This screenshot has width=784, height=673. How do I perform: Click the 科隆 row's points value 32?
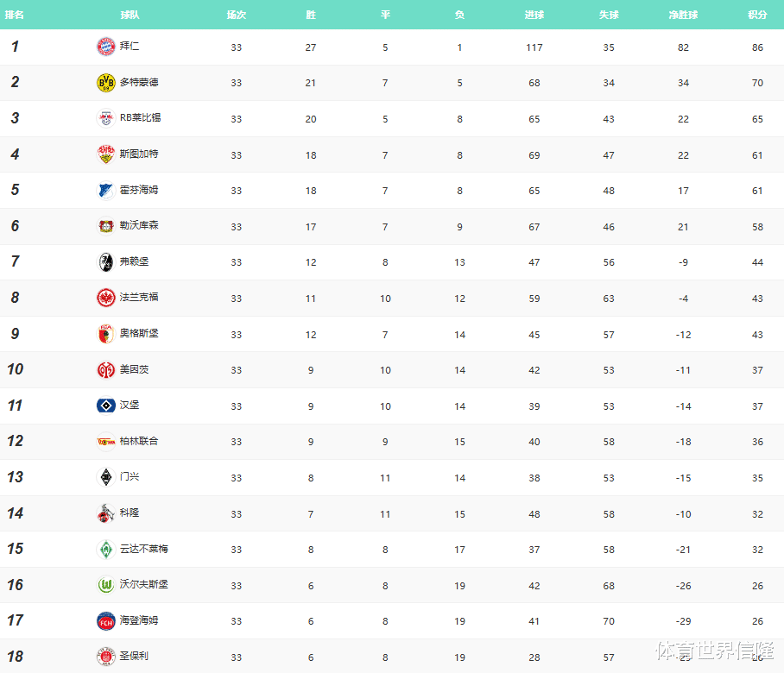click(757, 514)
